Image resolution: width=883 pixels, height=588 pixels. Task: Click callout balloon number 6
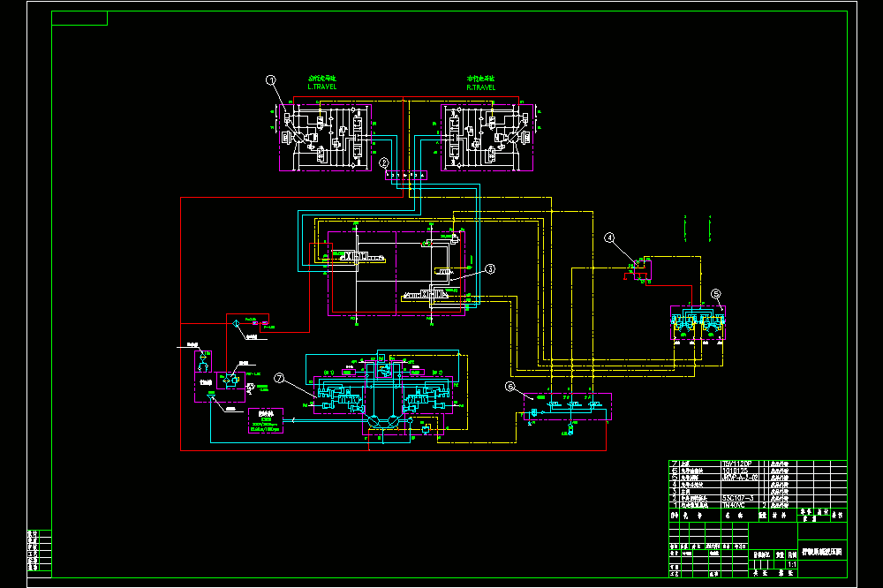click(x=510, y=387)
